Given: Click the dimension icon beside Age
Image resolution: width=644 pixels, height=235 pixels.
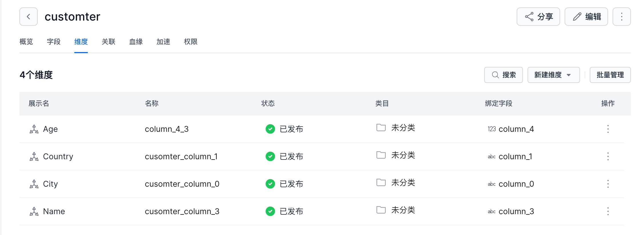Looking at the screenshot, I should (34, 129).
